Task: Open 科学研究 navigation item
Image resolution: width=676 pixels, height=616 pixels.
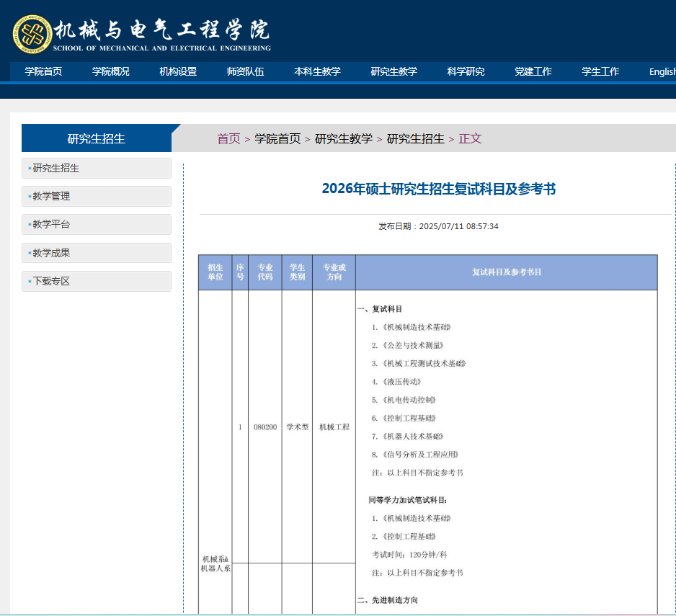Action: click(x=466, y=71)
